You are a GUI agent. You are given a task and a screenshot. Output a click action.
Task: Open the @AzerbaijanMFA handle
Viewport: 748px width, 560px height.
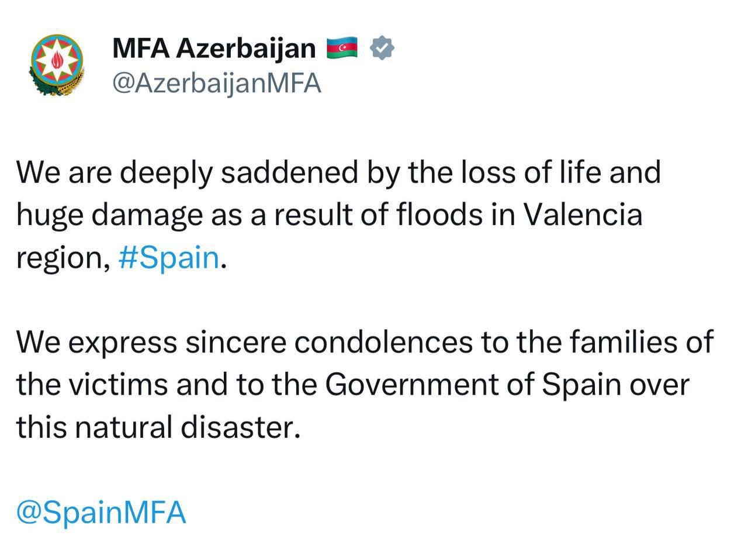(217, 83)
